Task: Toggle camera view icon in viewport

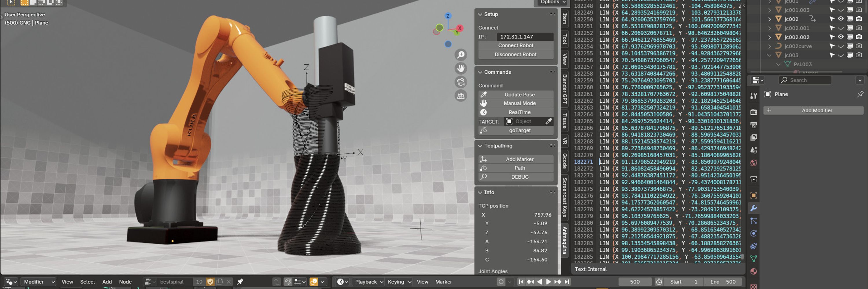Action: [461, 82]
